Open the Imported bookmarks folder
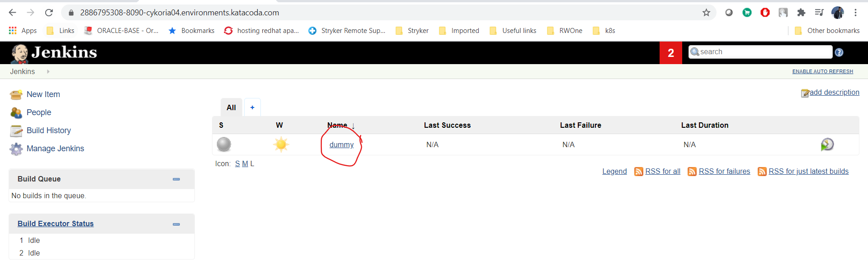 pyautogui.click(x=459, y=31)
